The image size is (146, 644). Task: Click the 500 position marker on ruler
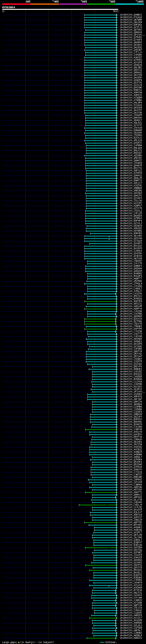click(x=115, y=11)
